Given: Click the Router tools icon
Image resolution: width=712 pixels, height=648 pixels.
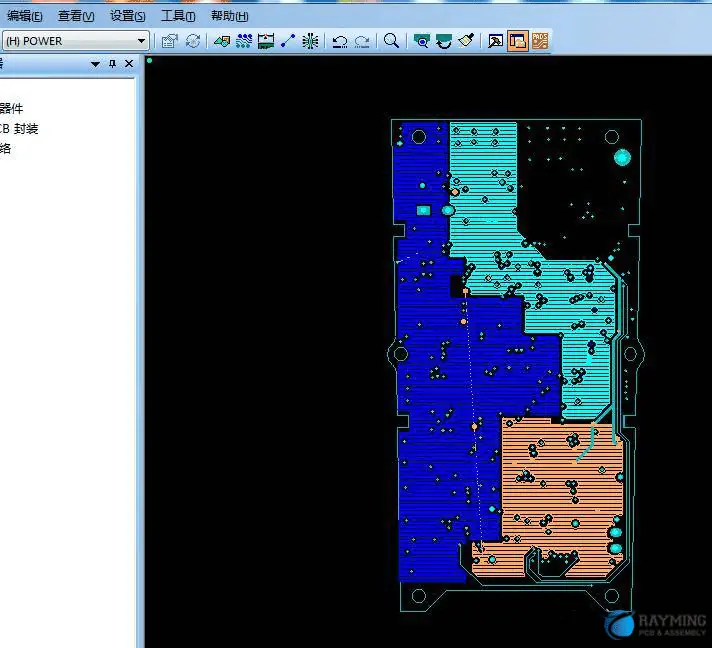Looking at the screenshot, I should [244, 41].
